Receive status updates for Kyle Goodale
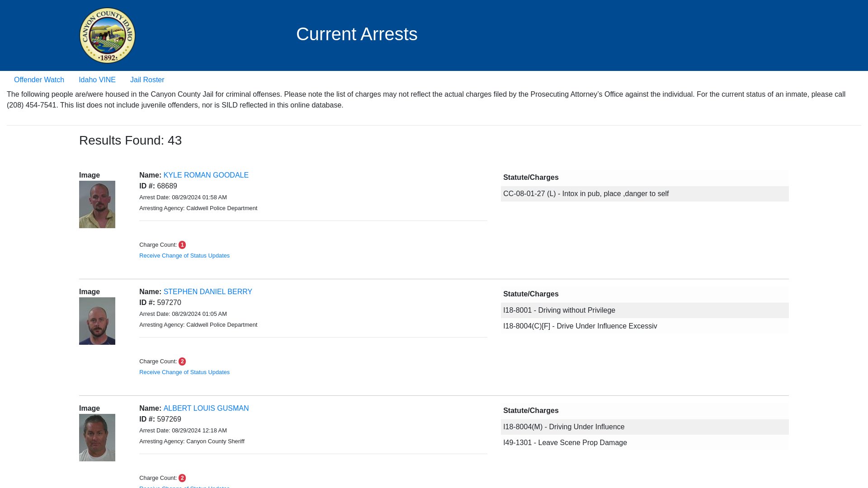The height and width of the screenshot is (488, 868). [184, 256]
